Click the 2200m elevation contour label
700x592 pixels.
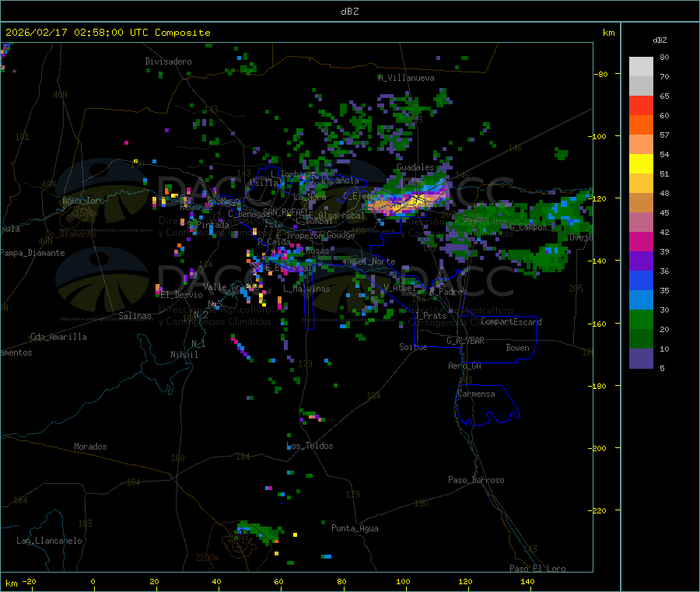coord(207,558)
